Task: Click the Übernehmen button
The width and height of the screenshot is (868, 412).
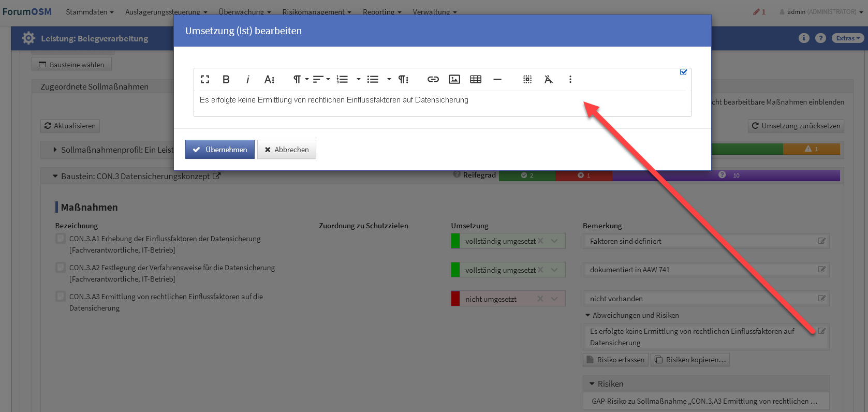Action: [220, 150]
